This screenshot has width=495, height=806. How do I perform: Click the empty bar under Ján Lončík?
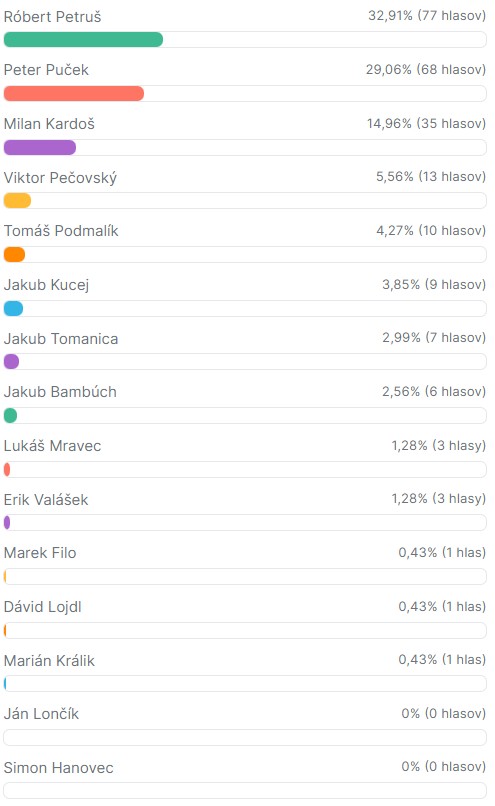click(245, 737)
